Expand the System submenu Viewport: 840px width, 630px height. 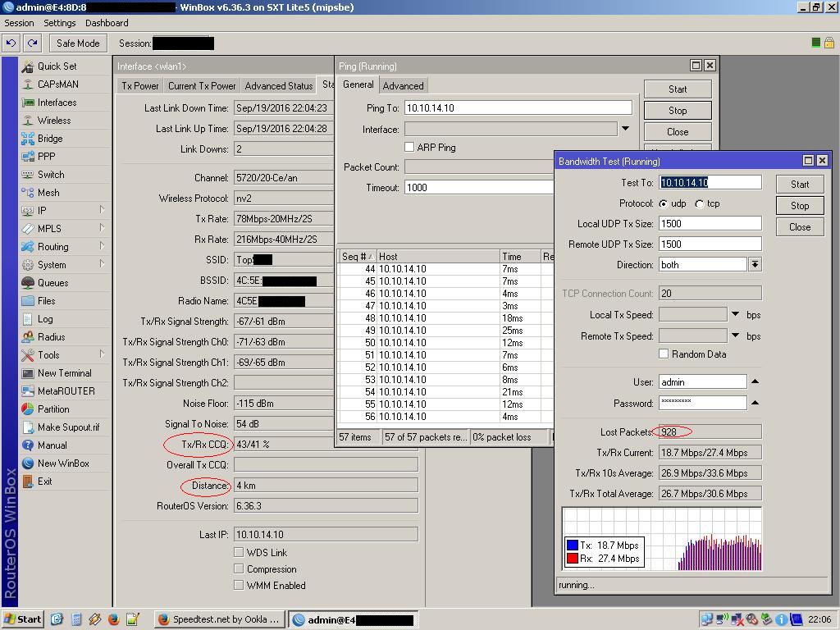tap(102, 264)
